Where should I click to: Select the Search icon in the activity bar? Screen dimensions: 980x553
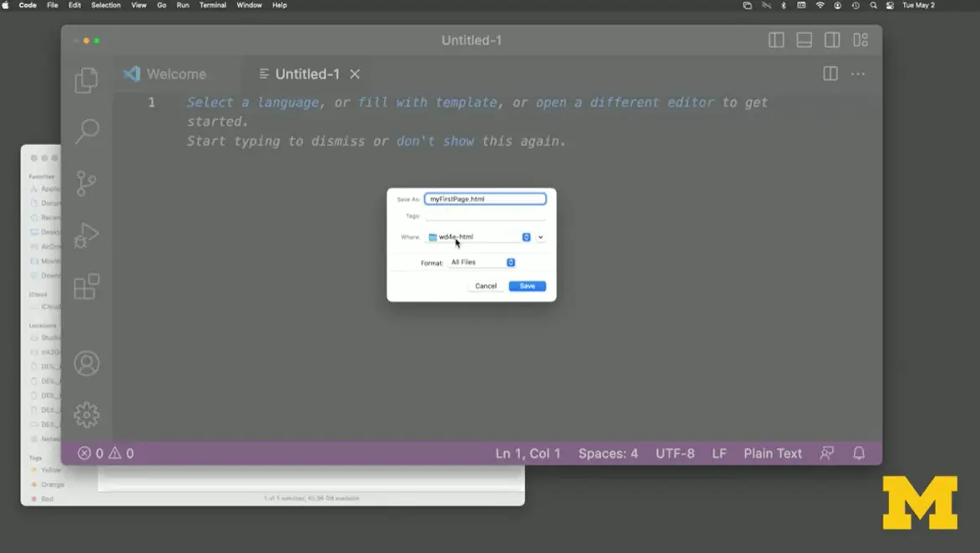click(86, 131)
